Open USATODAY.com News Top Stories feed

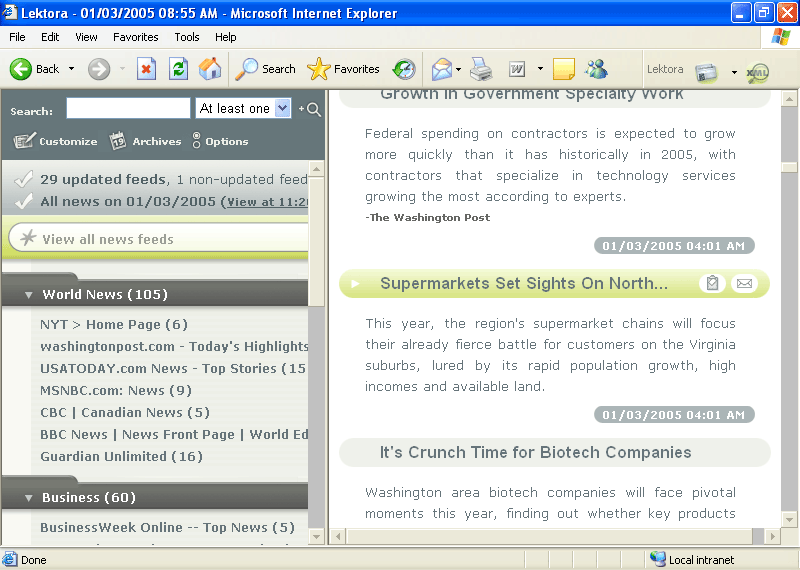pos(173,368)
